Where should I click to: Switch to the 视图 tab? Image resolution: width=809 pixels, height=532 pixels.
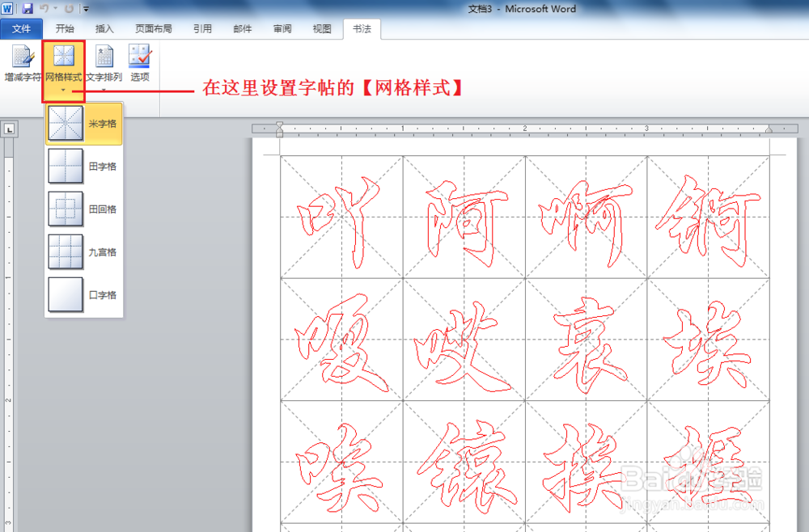pyautogui.click(x=321, y=28)
